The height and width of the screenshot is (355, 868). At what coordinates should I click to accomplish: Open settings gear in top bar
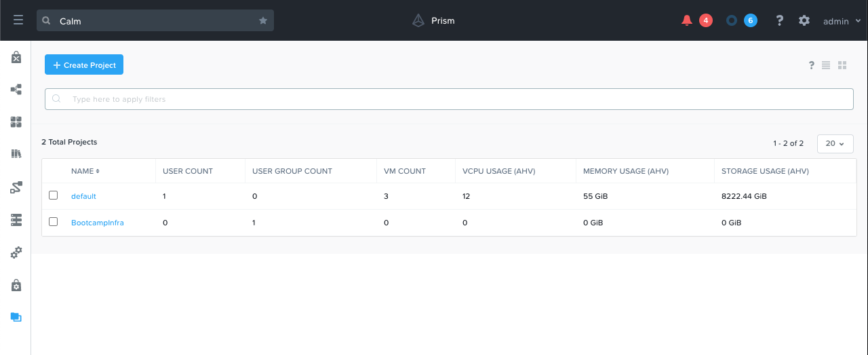pyautogui.click(x=804, y=20)
